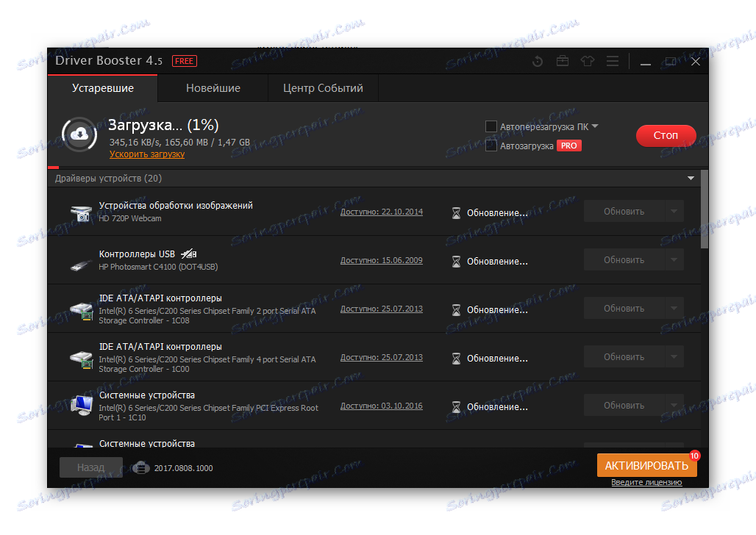Click the red notification badge showing 10
The image size is (756, 535).
(694, 456)
